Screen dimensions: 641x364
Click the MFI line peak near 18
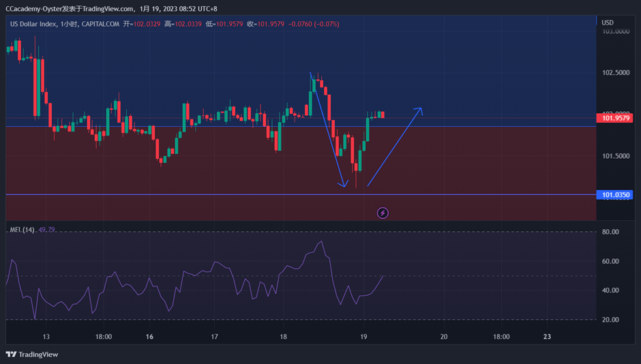[x=321, y=242]
